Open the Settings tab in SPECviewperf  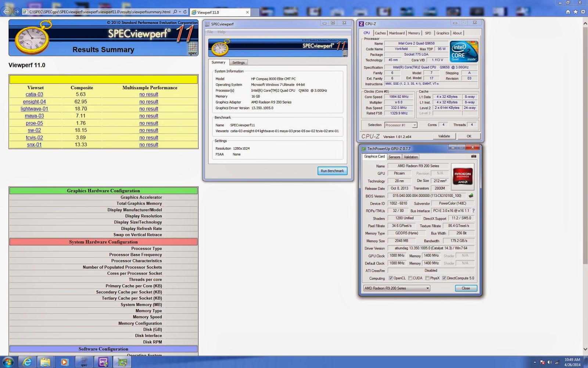click(x=239, y=63)
